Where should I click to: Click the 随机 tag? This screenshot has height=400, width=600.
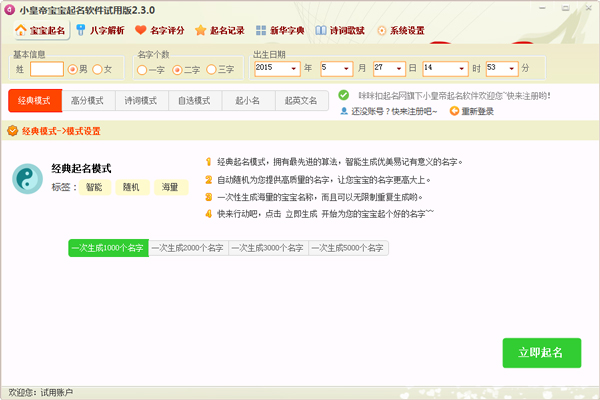[132, 187]
